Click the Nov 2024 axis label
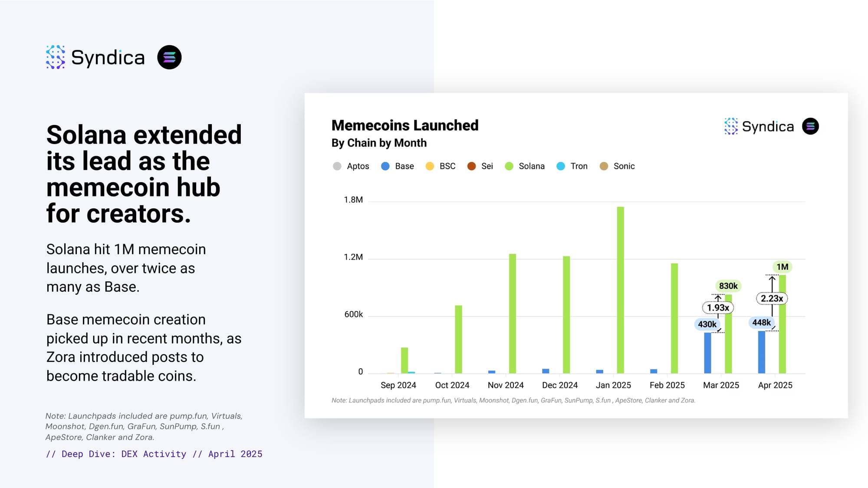 pos(506,385)
